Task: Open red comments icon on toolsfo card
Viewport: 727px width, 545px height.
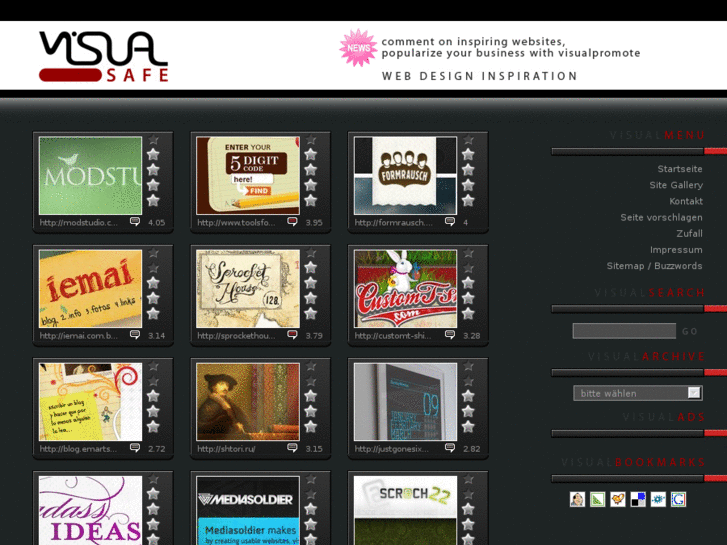Action: [x=292, y=222]
